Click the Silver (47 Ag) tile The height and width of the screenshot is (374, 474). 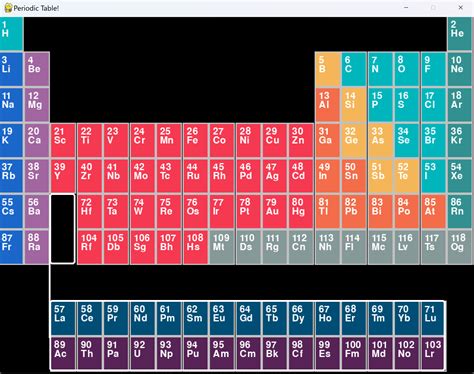click(x=275, y=176)
